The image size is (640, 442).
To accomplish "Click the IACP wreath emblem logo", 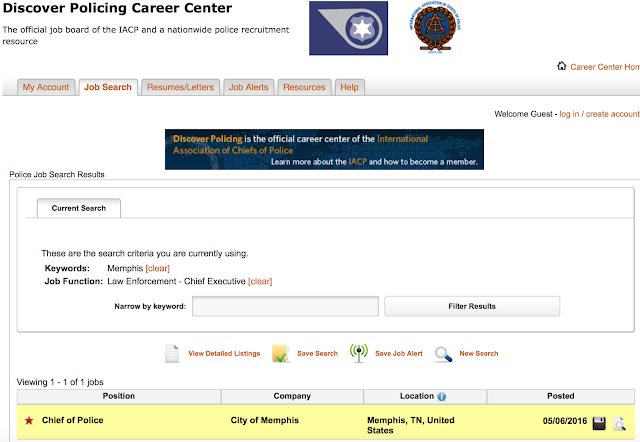I will click(x=435, y=28).
